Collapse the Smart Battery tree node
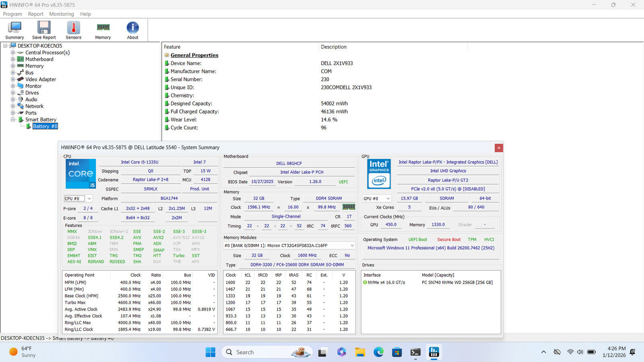This screenshot has width=644, height=362. (13, 120)
